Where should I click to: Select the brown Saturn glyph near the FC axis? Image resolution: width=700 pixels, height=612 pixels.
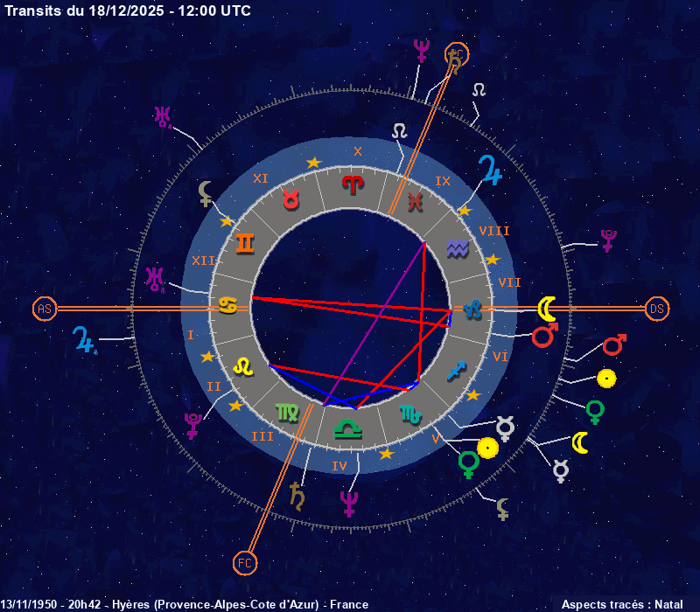[298, 495]
